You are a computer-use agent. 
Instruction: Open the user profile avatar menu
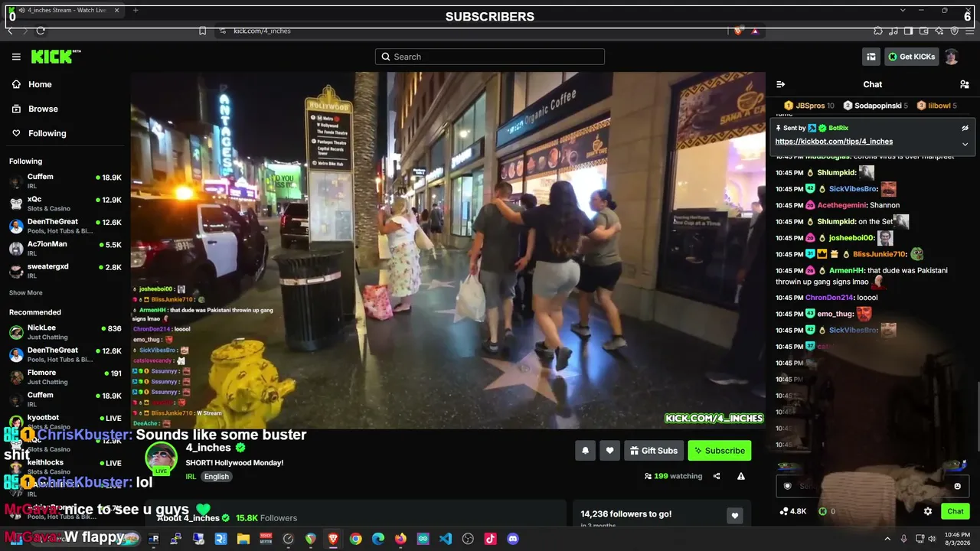(x=951, y=57)
